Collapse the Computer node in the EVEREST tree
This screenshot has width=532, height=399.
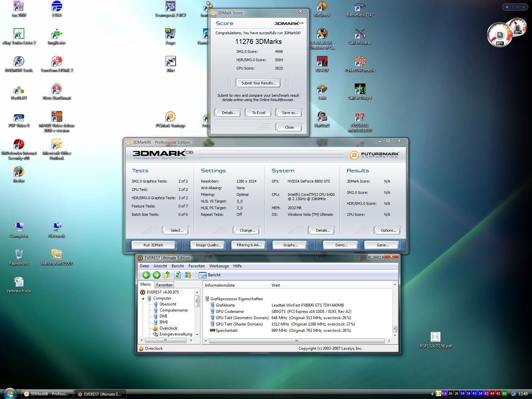coord(143,298)
